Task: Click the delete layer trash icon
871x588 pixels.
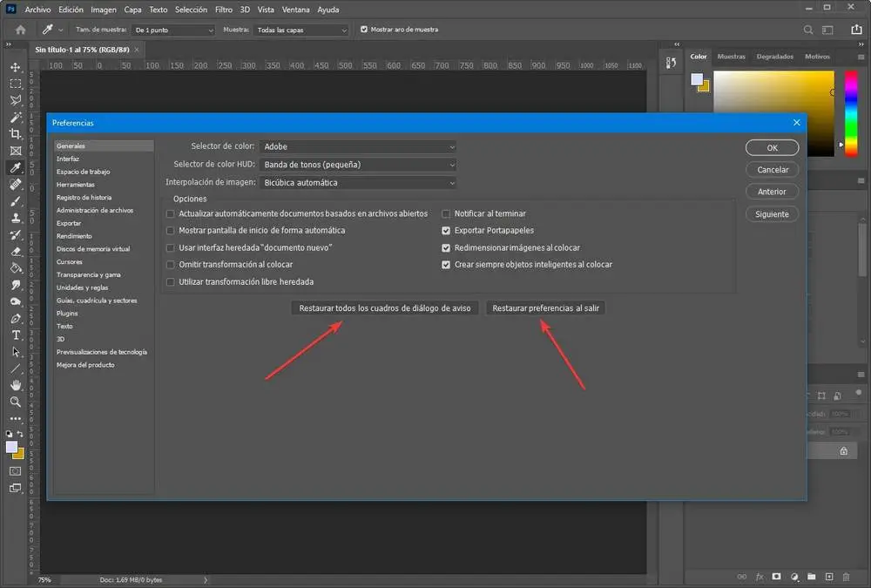Action: point(845,577)
